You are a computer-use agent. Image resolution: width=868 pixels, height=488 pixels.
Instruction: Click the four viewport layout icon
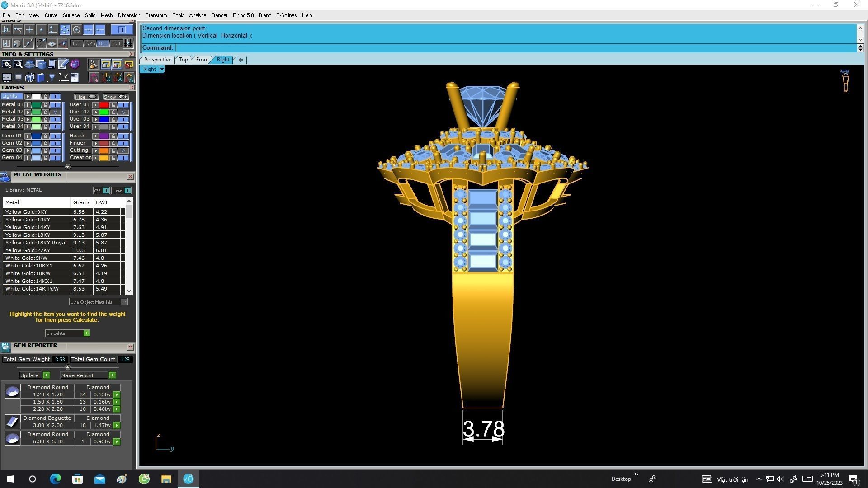click(x=7, y=78)
